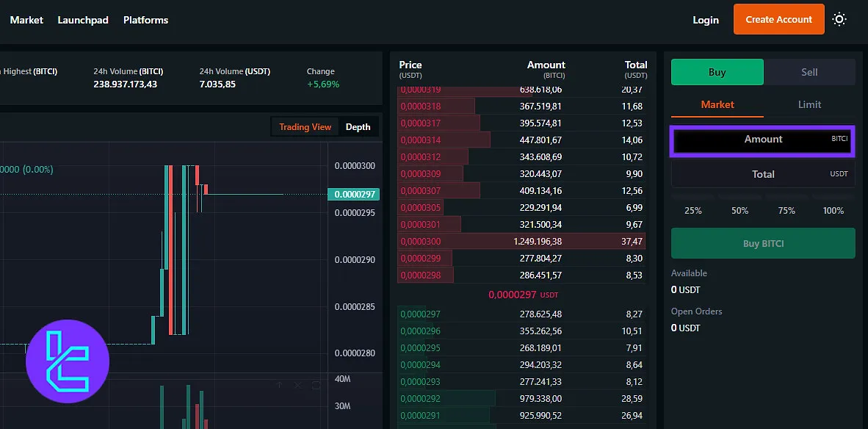Open the Market order tab

point(717,104)
